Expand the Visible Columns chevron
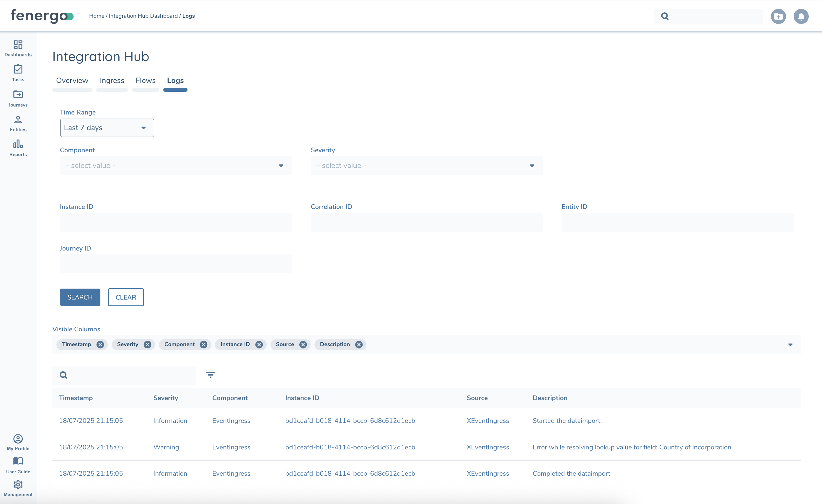822x504 pixels. (x=790, y=345)
